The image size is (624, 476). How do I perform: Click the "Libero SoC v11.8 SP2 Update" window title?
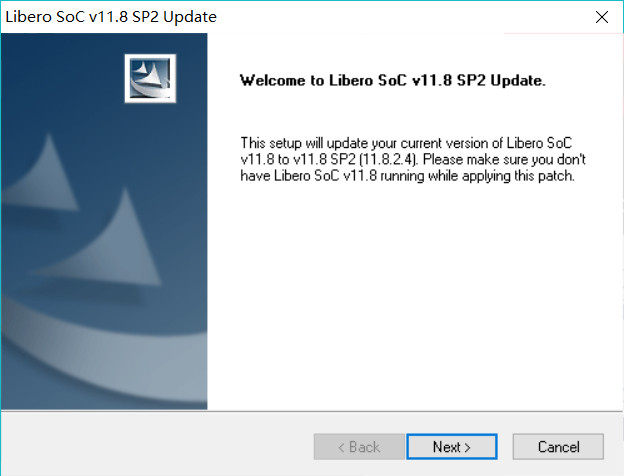[x=111, y=17]
